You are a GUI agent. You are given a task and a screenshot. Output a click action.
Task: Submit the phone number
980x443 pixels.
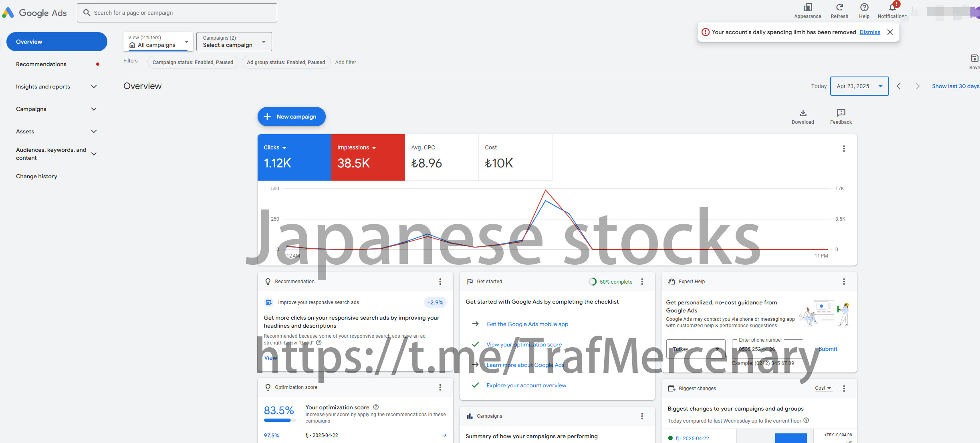click(828, 349)
